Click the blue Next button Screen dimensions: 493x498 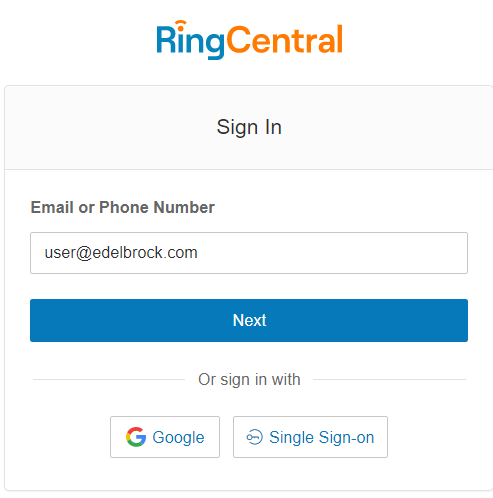pos(249,320)
